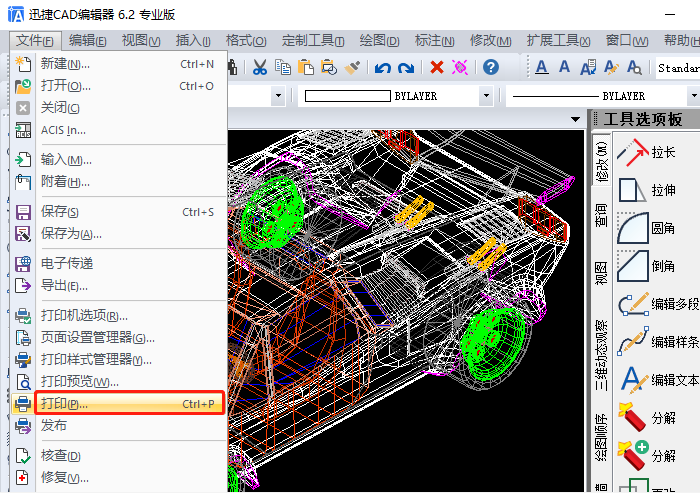Switch to the 三维动态观察 vertical palette tab
This screenshot has height=493, width=700.
coord(601,354)
